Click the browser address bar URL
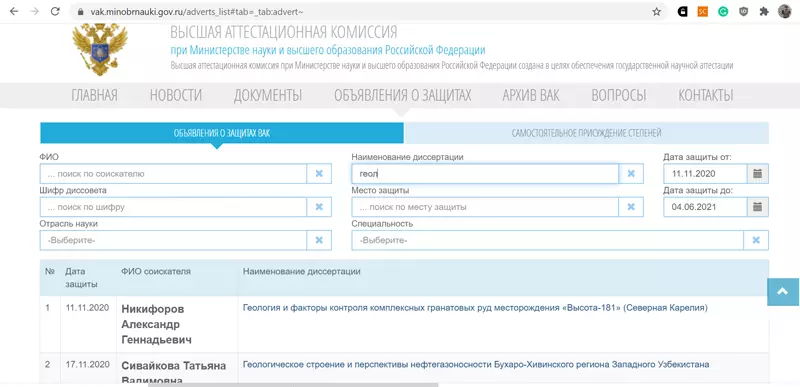Viewport: 800px width, 387px height. coord(197,11)
